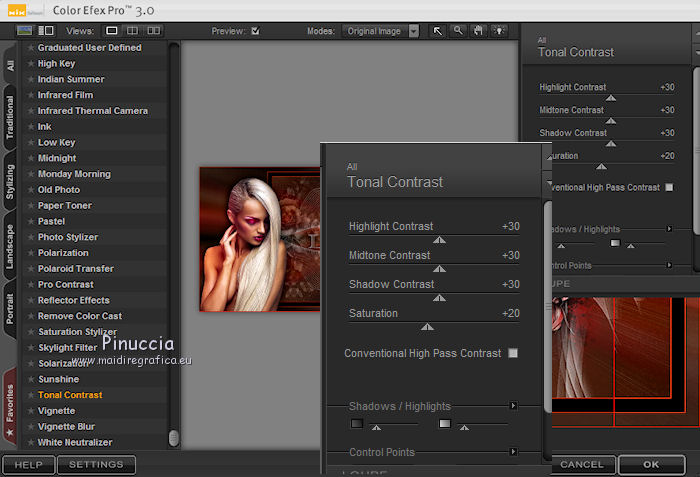Select the Pro Contrast filter
Screen dimensions: 700x477
click(x=65, y=284)
